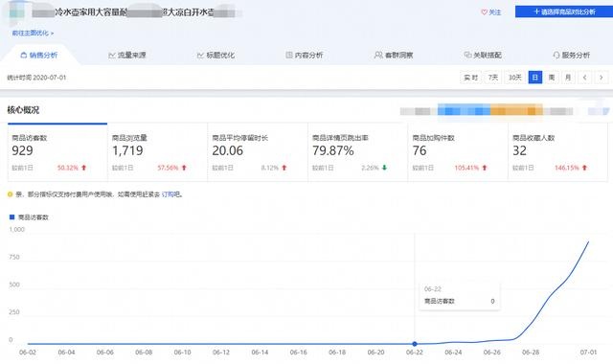
Task: Select the 日 granularity button
Action: (x=535, y=78)
